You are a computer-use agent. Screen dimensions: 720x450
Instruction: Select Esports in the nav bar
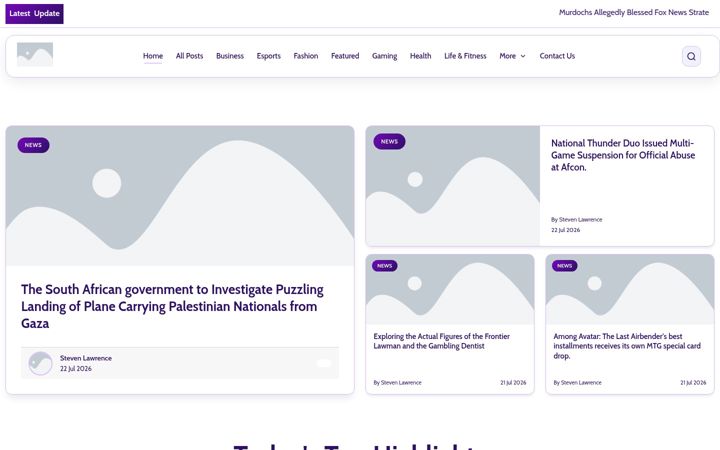(x=269, y=56)
